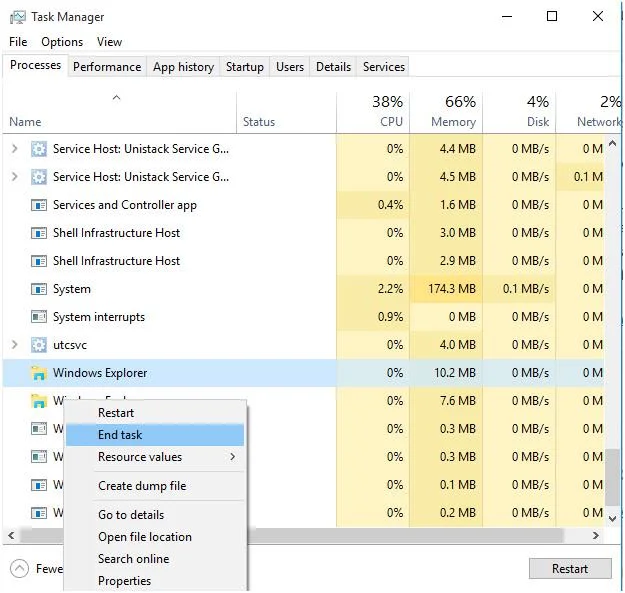Screen dimensions: 625x593
Task: Expand the utcsvc process group
Action: (15, 345)
